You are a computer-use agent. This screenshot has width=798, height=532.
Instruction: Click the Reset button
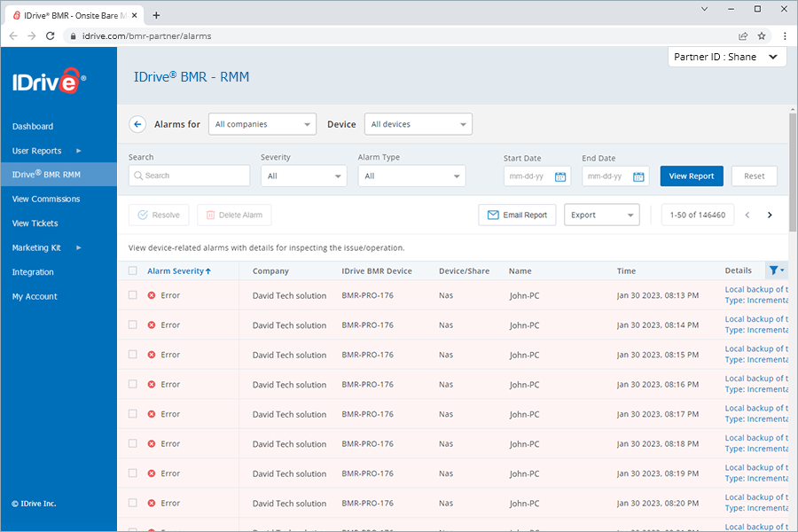pos(755,176)
